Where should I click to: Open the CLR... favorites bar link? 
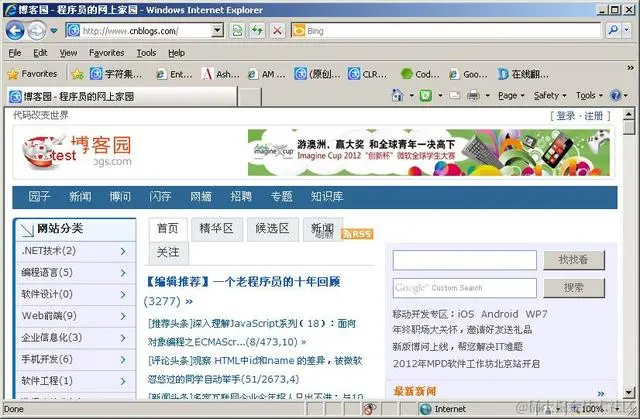click(367, 74)
